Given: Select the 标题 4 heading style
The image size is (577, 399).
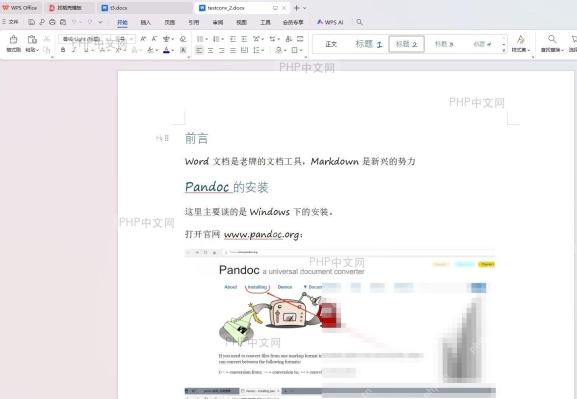Looking at the screenshot, I should pos(482,44).
